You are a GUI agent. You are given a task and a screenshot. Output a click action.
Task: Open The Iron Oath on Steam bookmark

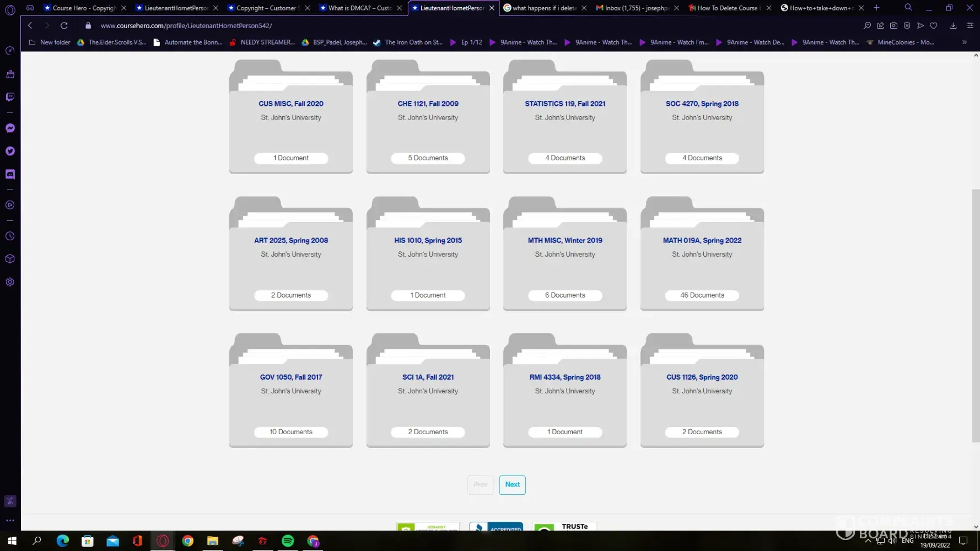point(408,42)
